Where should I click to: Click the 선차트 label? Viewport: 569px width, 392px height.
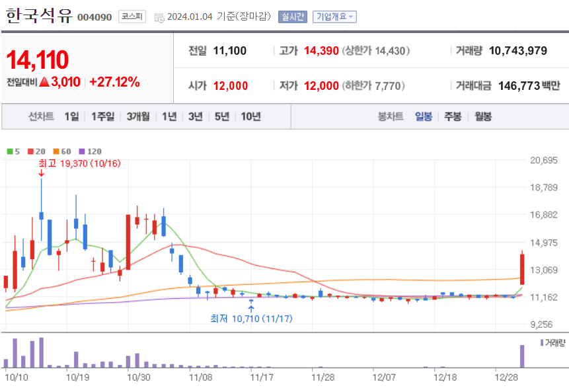coord(41,116)
